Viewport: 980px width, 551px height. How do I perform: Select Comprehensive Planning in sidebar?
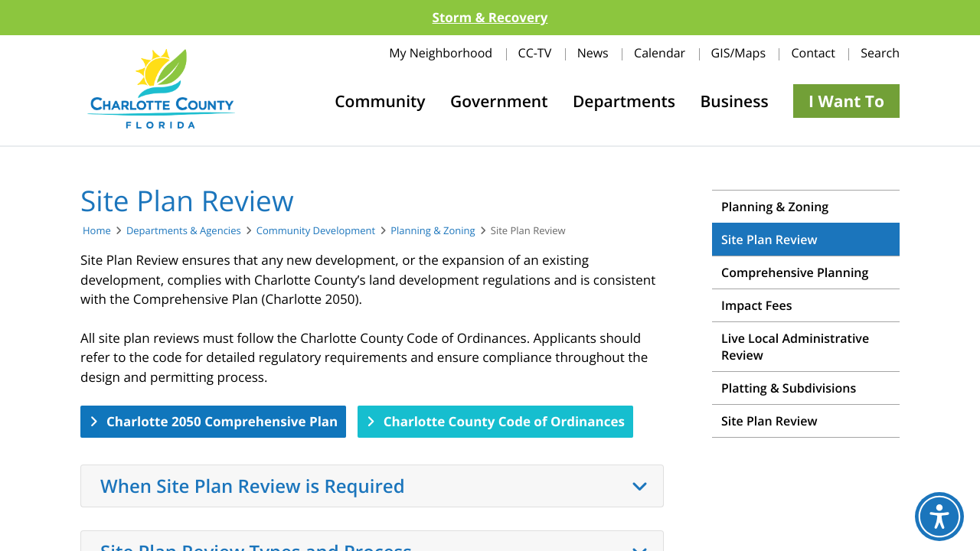click(794, 272)
